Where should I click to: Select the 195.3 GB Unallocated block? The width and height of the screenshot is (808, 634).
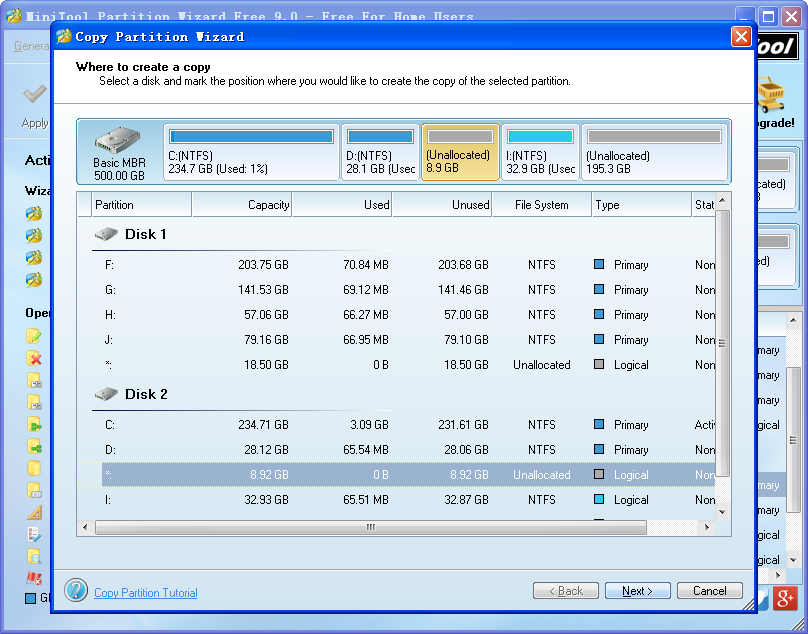click(x=654, y=152)
